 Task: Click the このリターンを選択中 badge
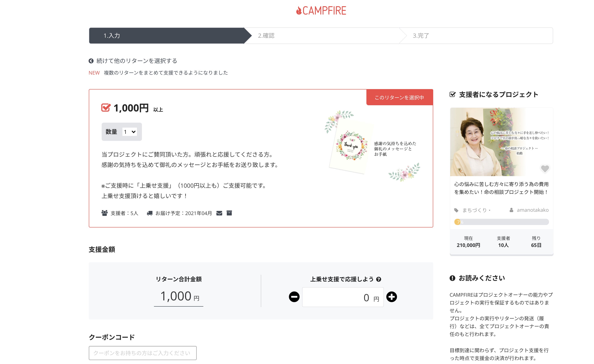399,98
